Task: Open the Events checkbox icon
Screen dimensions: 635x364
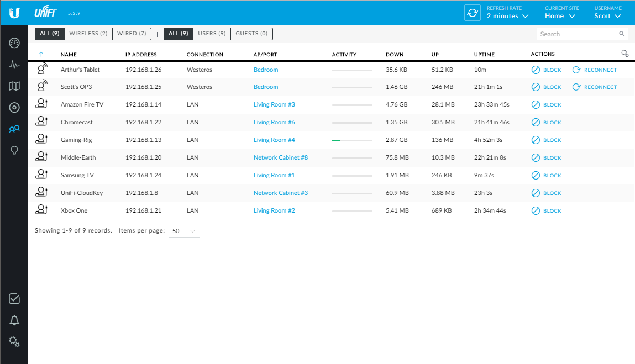Action: click(x=14, y=299)
